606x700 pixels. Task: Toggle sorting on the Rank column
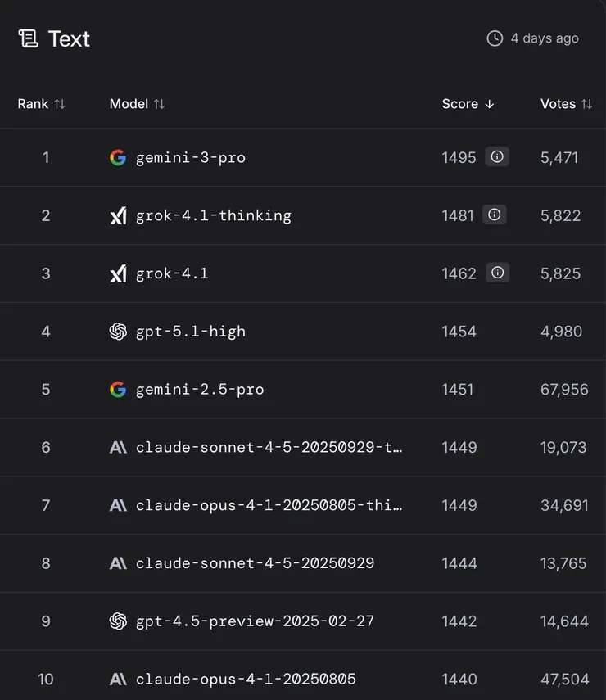point(41,104)
